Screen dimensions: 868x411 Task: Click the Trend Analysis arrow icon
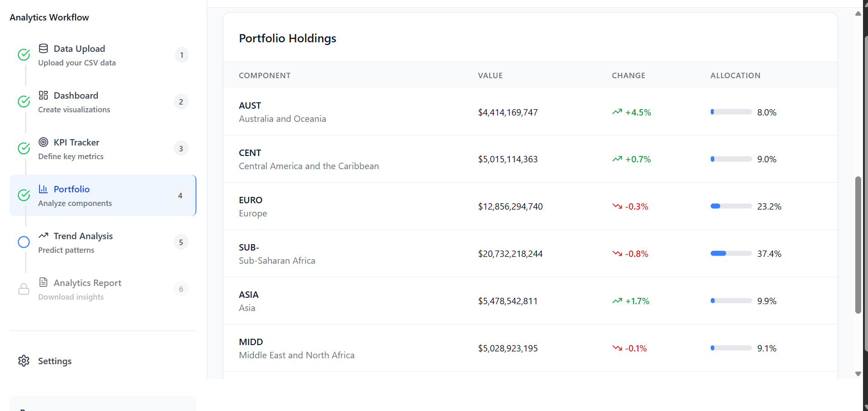(x=43, y=236)
